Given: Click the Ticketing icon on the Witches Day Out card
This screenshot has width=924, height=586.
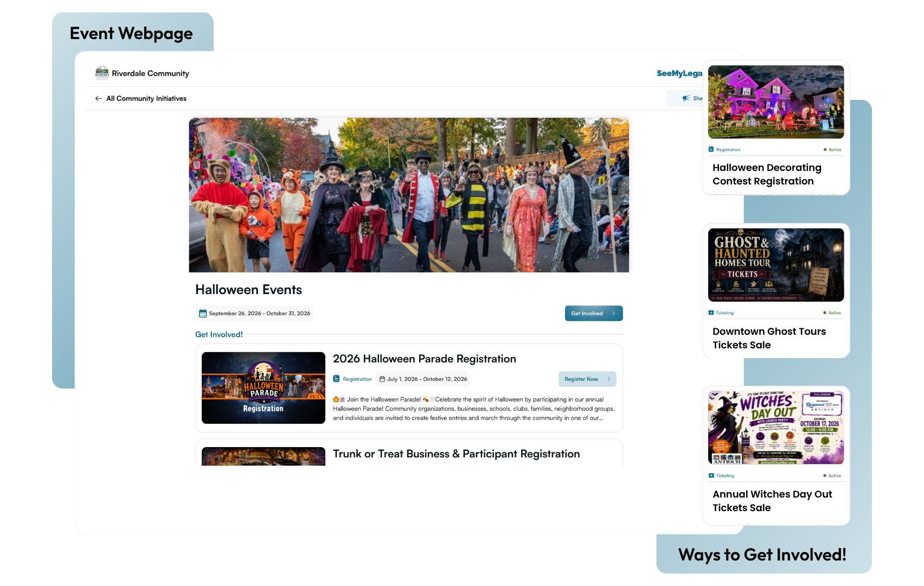Looking at the screenshot, I should click(x=711, y=476).
